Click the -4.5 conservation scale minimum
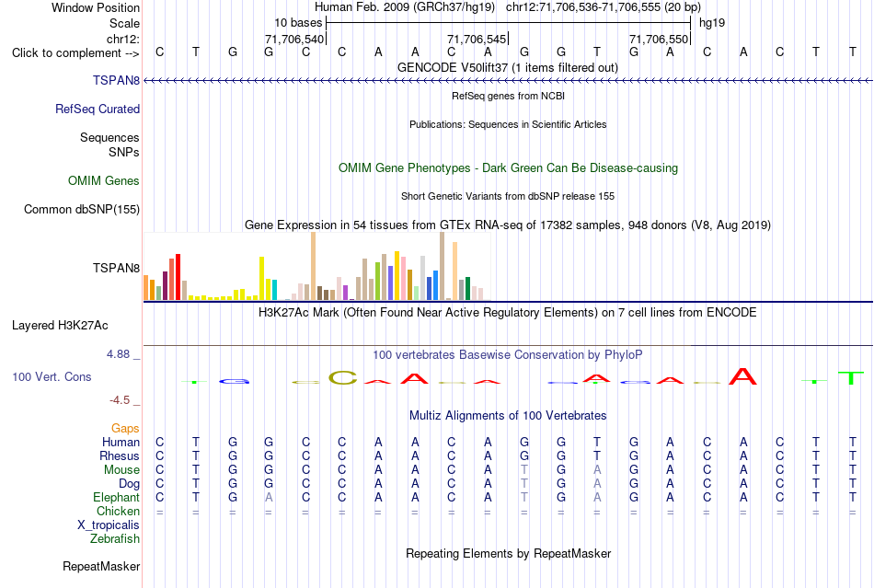 tap(120, 400)
